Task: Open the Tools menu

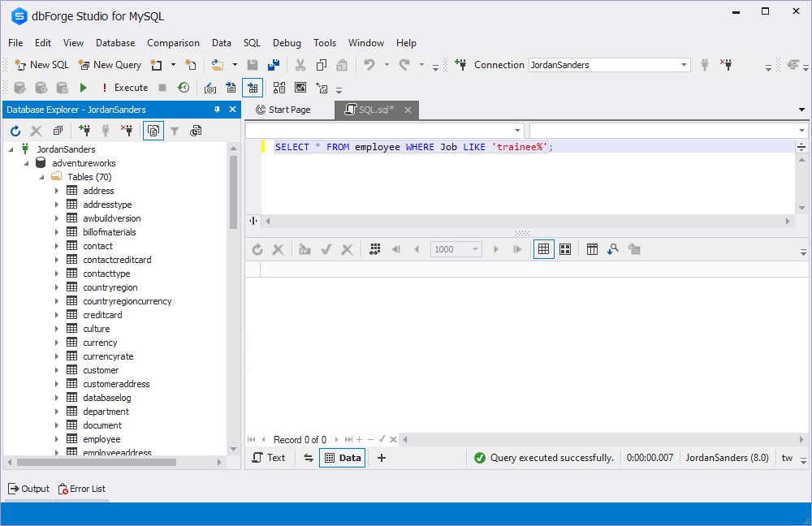Action: [325, 43]
